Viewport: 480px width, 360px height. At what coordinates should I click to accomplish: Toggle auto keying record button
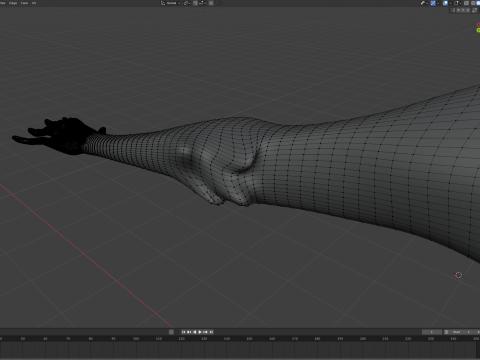coord(171,332)
